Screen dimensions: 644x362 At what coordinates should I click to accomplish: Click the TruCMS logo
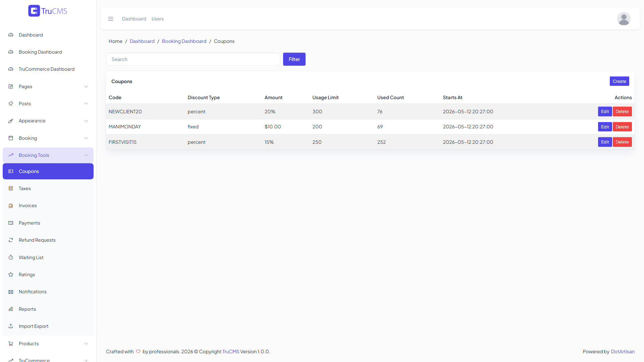click(x=48, y=11)
